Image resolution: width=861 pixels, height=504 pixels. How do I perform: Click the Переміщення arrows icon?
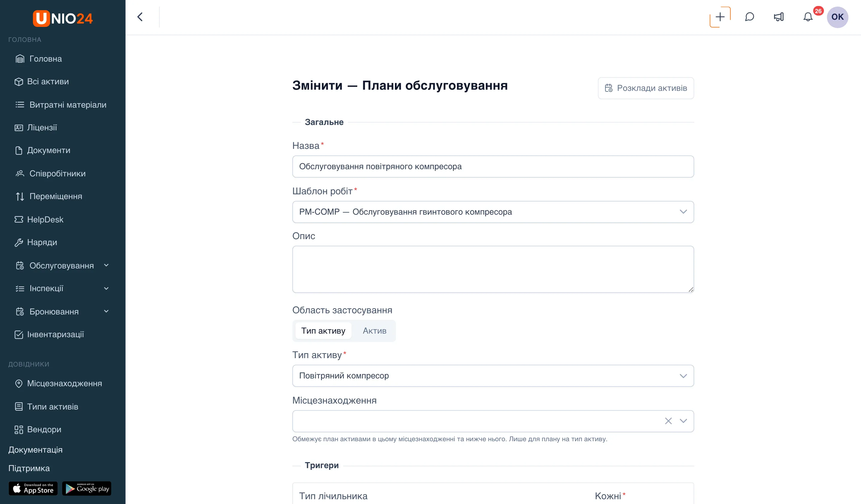coord(20,196)
